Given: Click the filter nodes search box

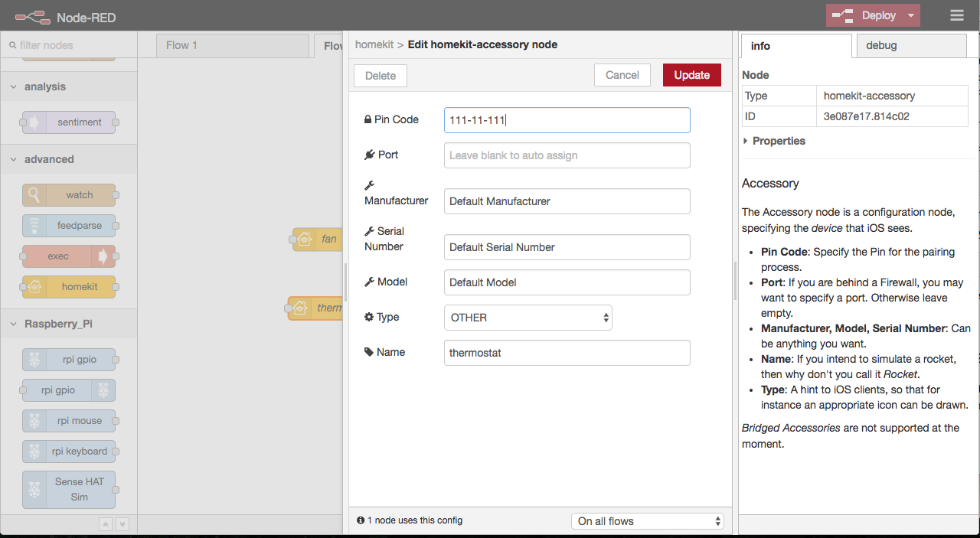Looking at the screenshot, I should [x=68, y=45].
